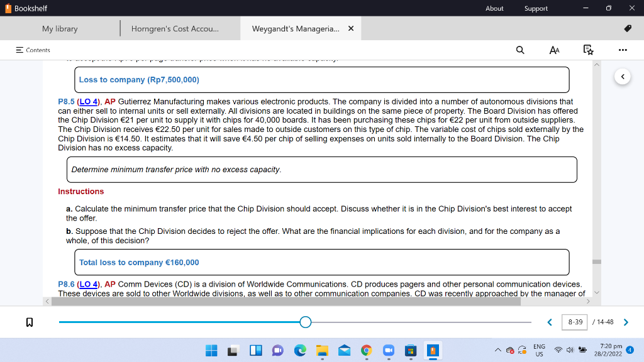Open Zoom from the taskbar
The width and height of the screenshot is (644, 362).
389,350
